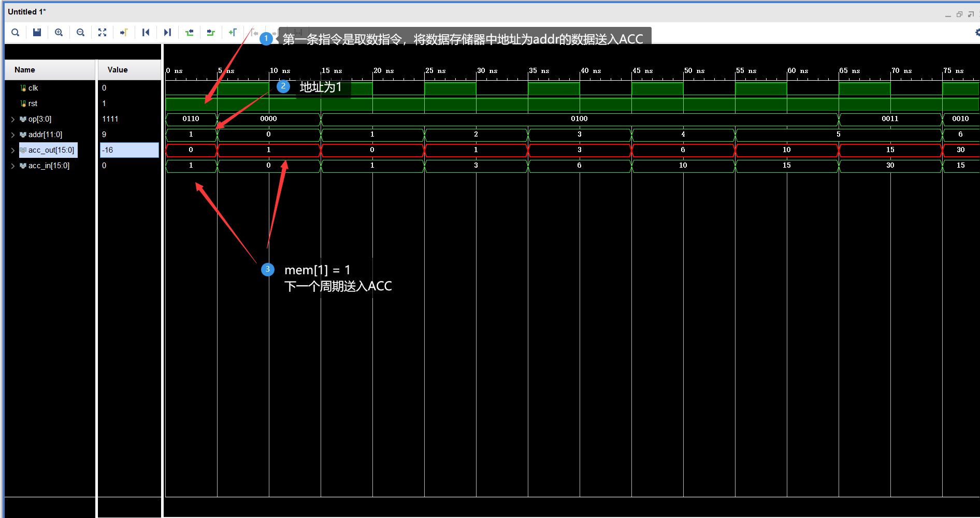Click addr segment showing 4
Viewport: 980px width, 518px height.
point(683,135)
